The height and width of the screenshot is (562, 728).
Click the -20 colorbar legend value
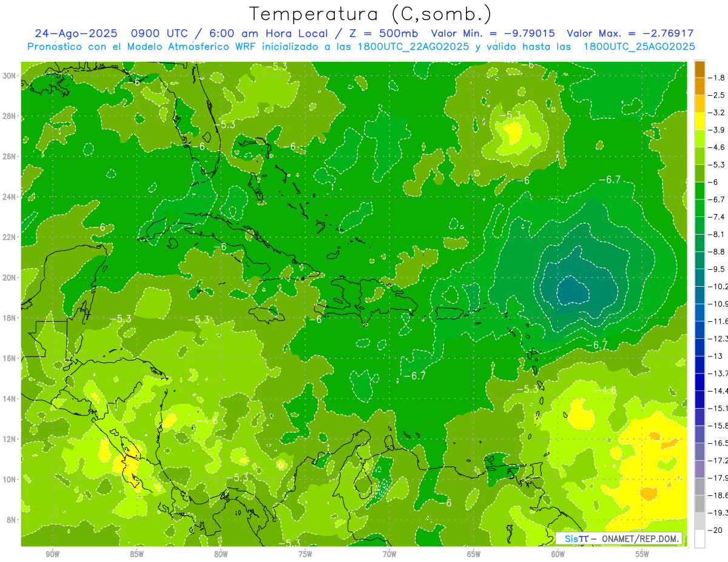[716, 530]
